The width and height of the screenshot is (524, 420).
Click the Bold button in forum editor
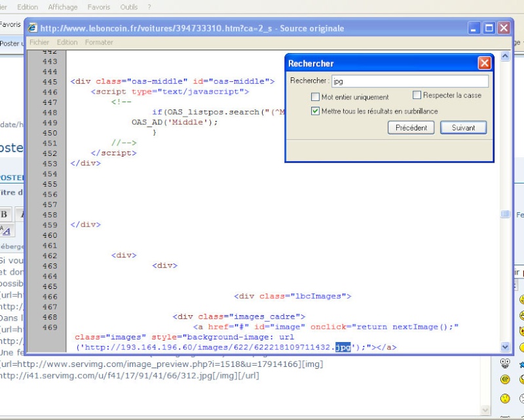click(5, 214)
